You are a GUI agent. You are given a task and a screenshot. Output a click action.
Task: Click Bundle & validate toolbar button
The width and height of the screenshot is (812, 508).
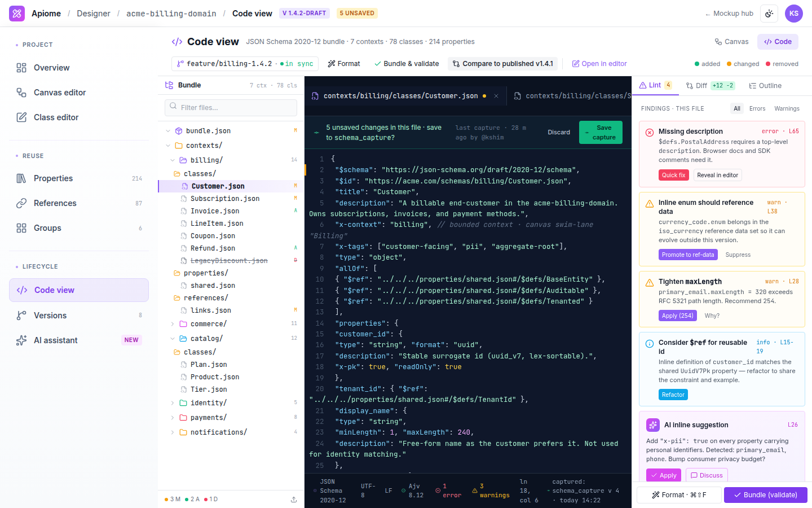[407, 64]
